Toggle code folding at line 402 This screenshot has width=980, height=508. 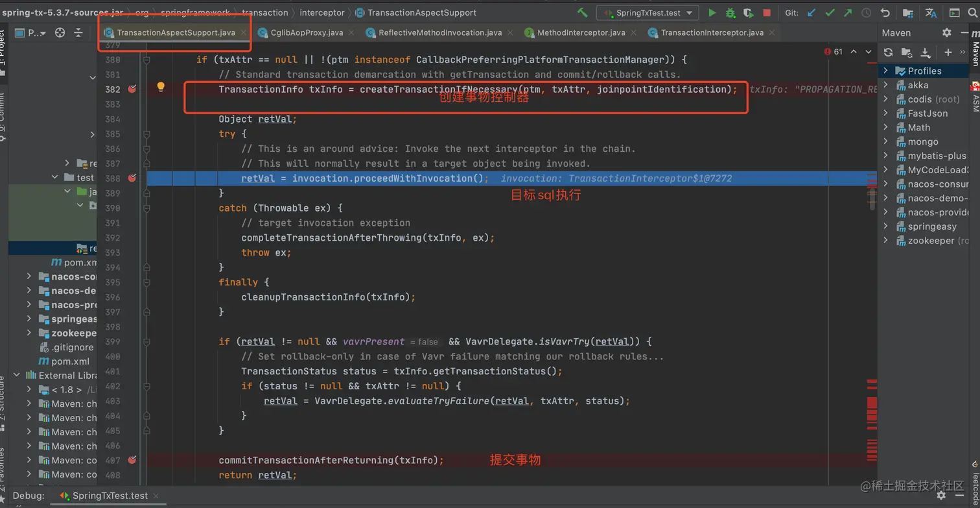pyautogui.click(x=147, y=386)
